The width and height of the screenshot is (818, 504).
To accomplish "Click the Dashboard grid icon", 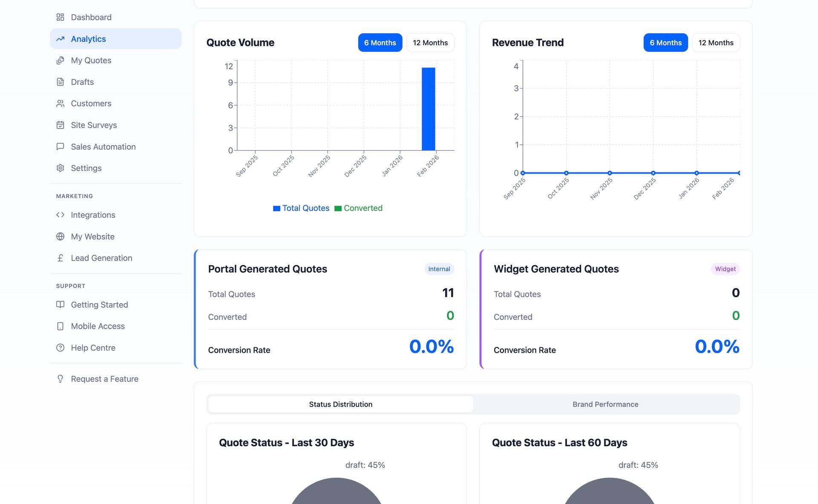I will pos(60,17).
